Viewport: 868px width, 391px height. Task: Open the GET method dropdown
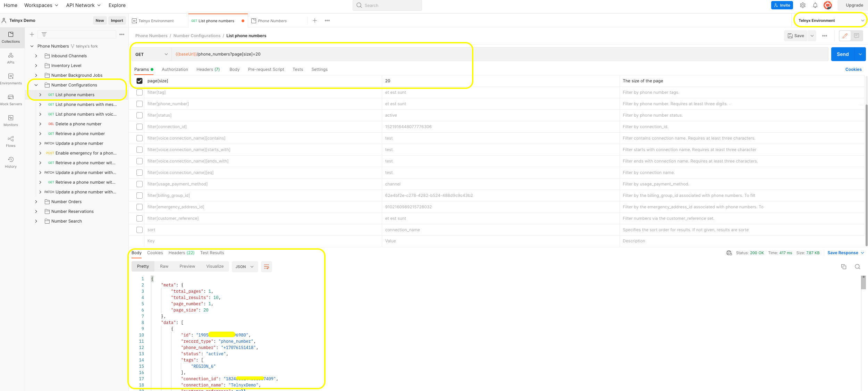(x=151, y=54)
